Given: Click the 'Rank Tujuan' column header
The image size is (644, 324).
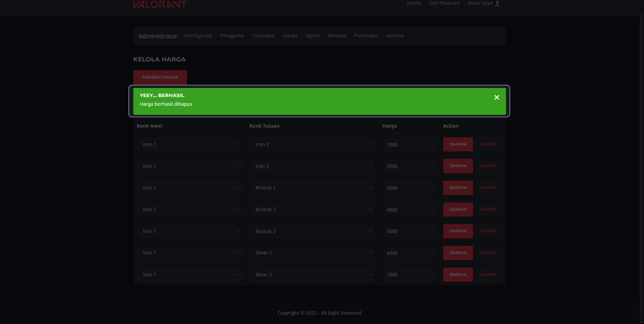Looking at the screenshot, I should pos(264,126).
